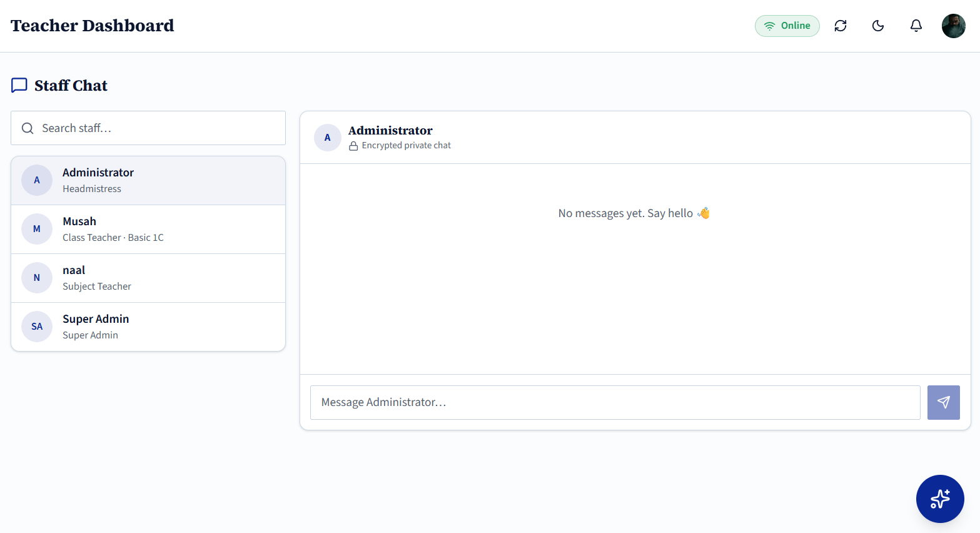Click the SA avatar for Super Admin
Viewport: 980px width, 533px height.
[x=37, y=327]
